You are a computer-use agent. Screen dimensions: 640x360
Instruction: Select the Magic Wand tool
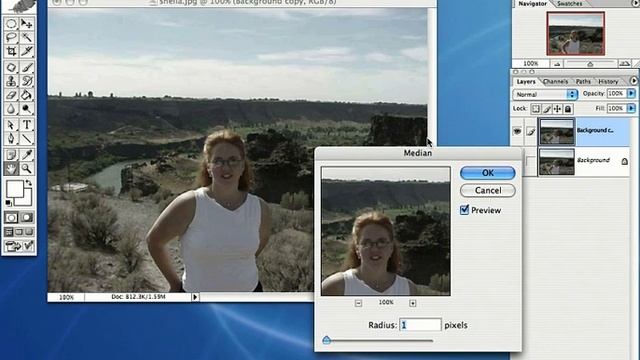click(x=27, y=38)
